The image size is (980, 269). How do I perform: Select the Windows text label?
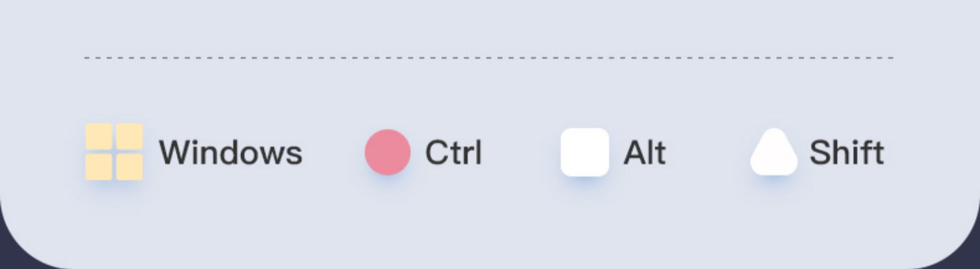[231, 152]
